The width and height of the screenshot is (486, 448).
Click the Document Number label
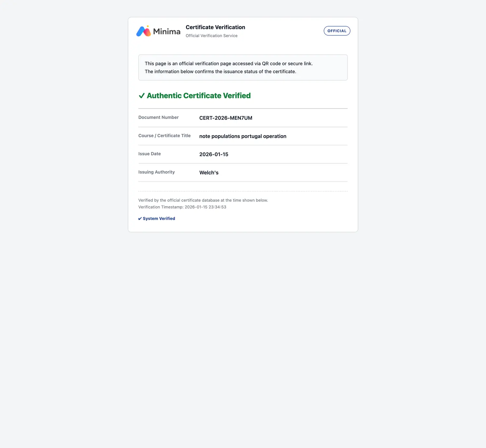[x=158, y=117]
